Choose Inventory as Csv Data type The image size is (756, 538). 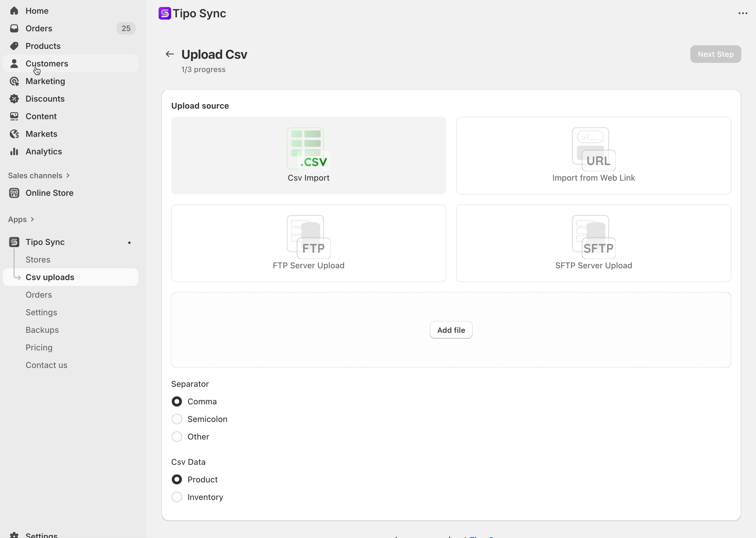tap(177, 497)
